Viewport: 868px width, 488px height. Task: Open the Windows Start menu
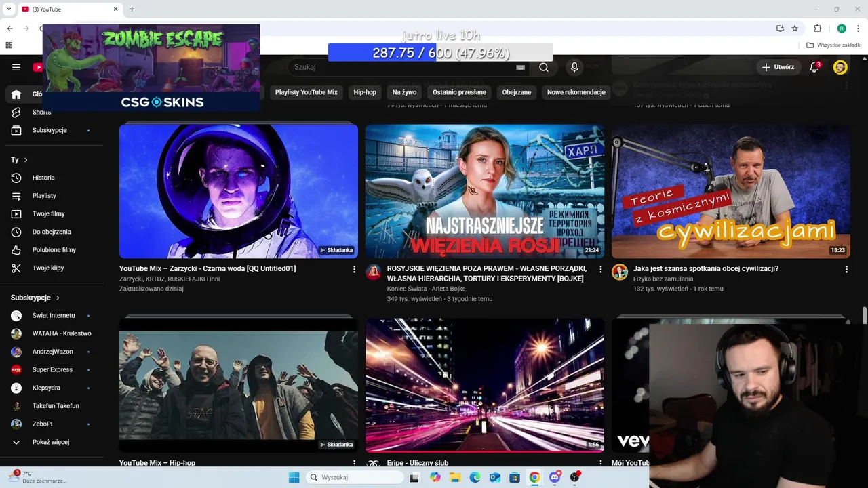(294, 477)
